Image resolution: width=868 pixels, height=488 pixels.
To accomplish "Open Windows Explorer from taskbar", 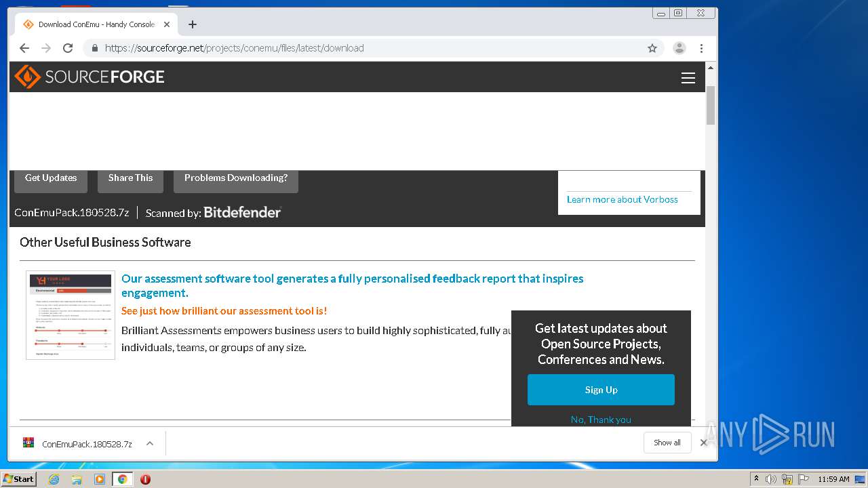I will (x=77, y=479).
